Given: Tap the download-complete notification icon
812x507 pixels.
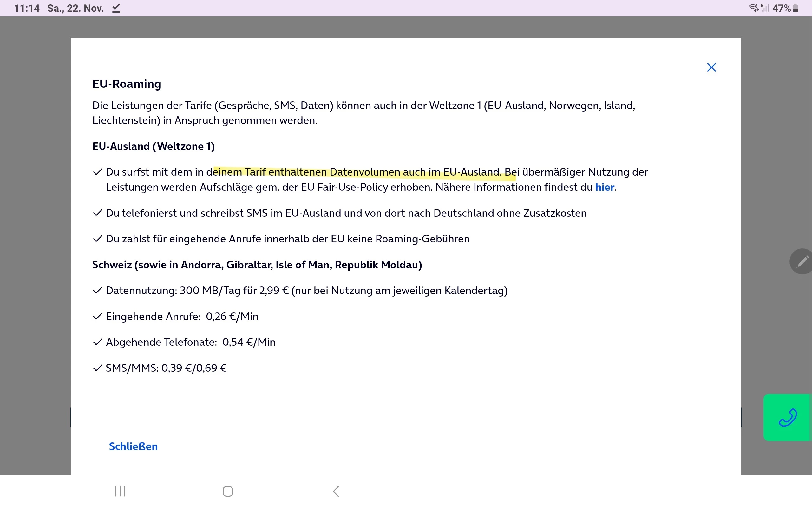Looking at the screenshot, I should pyautogui.click(x=116, y=8).
